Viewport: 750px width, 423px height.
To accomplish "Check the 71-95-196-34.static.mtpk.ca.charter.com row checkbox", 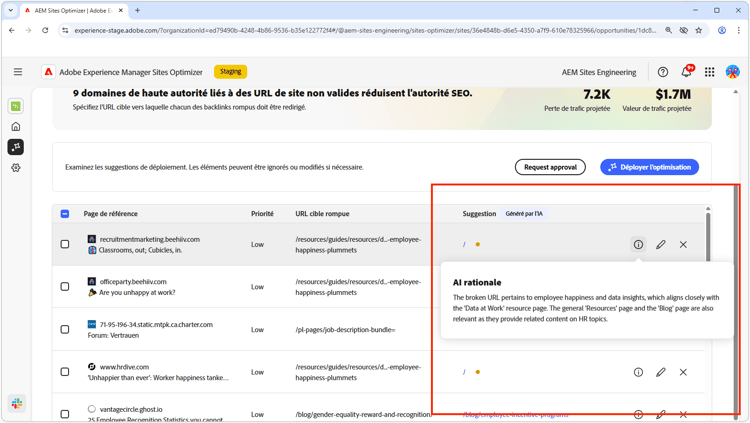I will point(65,329).
